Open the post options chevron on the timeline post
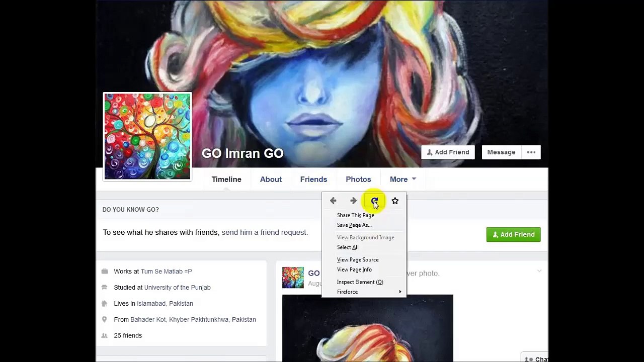This screenshot has height=362, width=644. coord(539,271)
